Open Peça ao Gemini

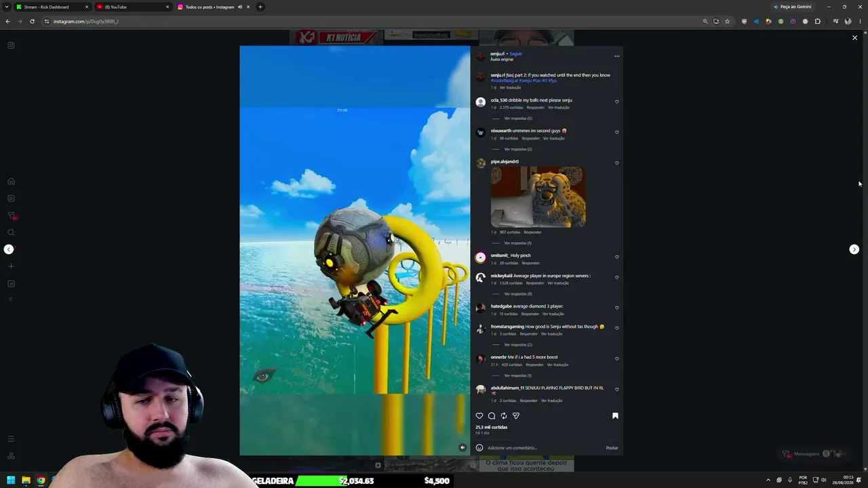[792, 7]
